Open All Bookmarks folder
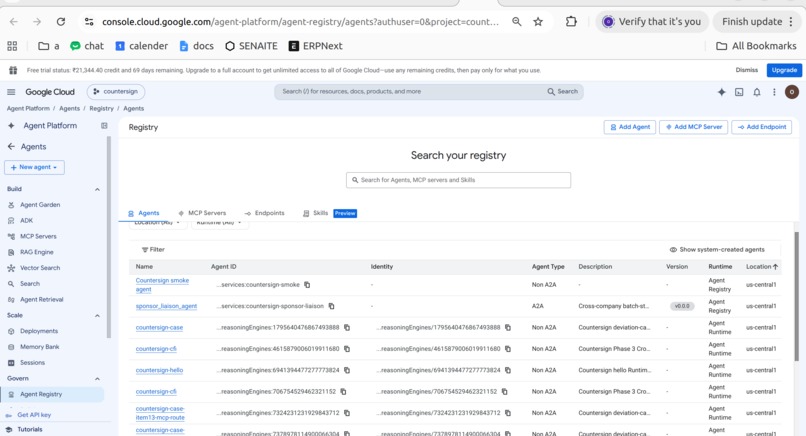Viewport: 806px width, 436px height. tap(756, 46)
